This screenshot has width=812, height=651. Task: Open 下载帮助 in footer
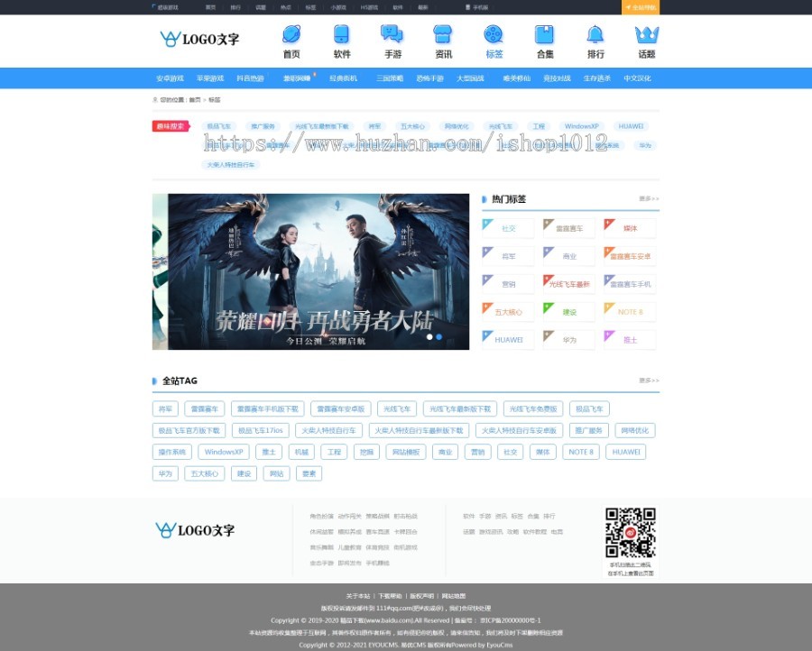pos(390,596)
